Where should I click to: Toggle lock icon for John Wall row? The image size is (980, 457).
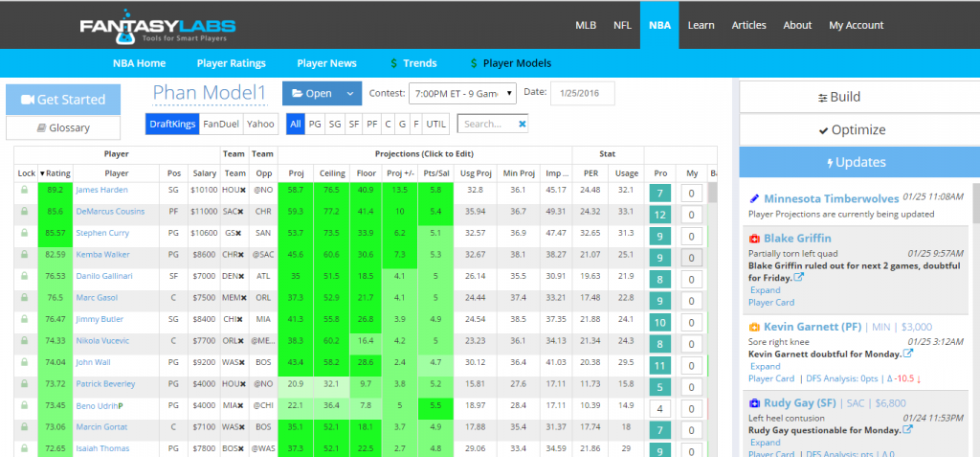tap(25, 362)
